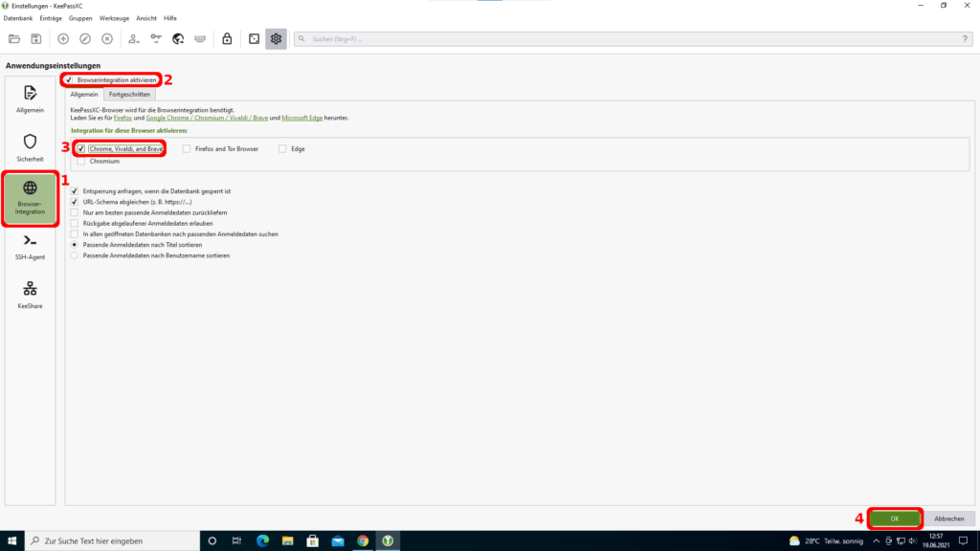This screenshot has width=980, height=551.
Task: Click the taskbar clock and date
Action: click(936, 541)
